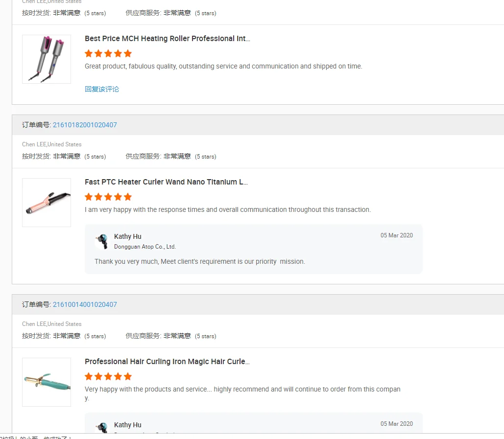Click the first star of the MCH Heating Roller rating
The width and height of the screenshot is (504, 439).
[89, 53]
